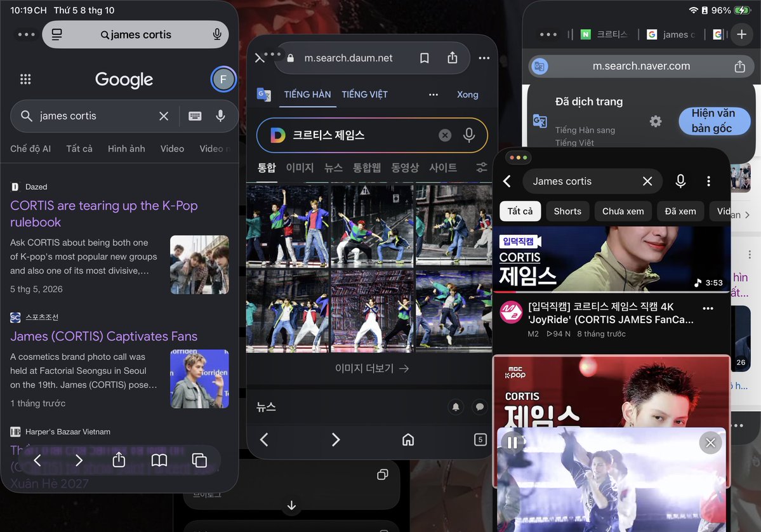Image resolution: width=761 pixels, height=532 pixels.
Task: Open keyboard input icon in Google search box
Action: click(x=195, y=116)
